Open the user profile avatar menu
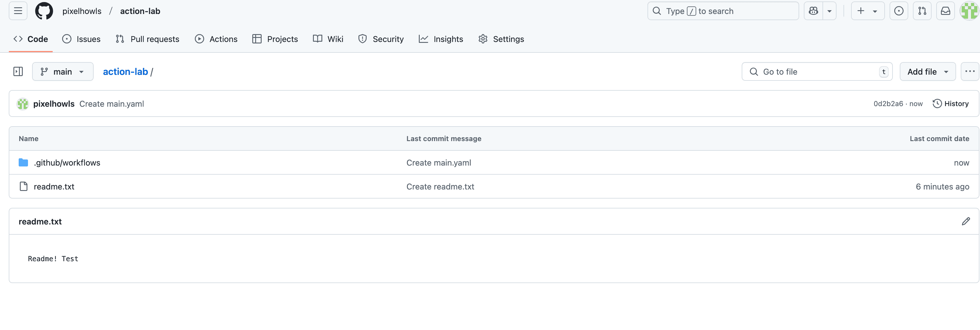 pos(969,11)
